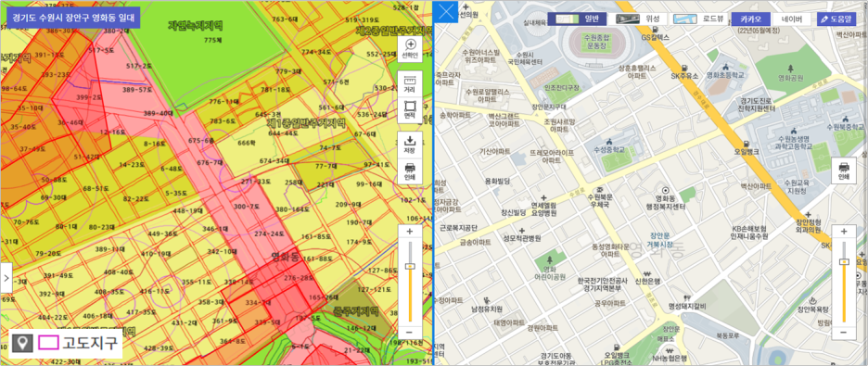Viewport: 868px width, 366px height.
Task: Click the 수원북문우체국 post office icon
Action: [x=598, y=189]
